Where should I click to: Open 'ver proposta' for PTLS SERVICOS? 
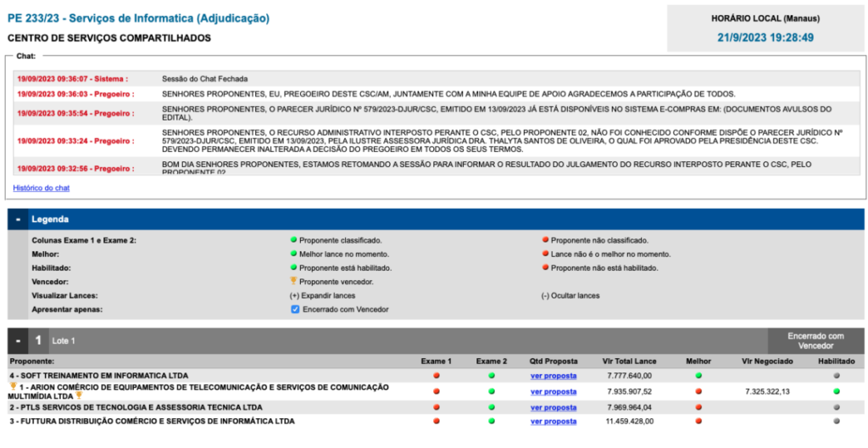coord(554,407)
